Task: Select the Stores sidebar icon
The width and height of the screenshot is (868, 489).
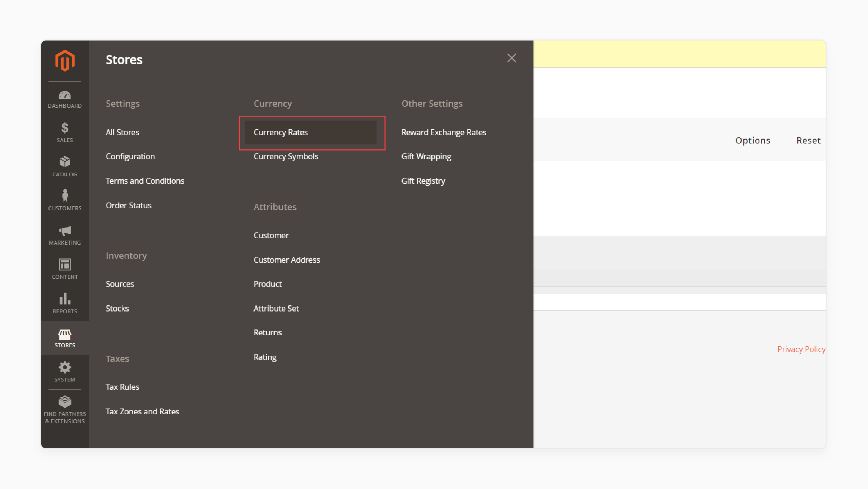Action: pos(65,338)
